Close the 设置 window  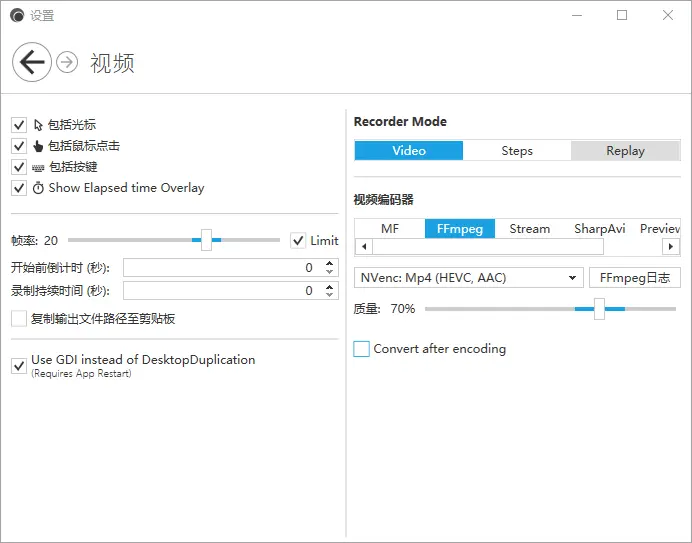tap(668, 15)
